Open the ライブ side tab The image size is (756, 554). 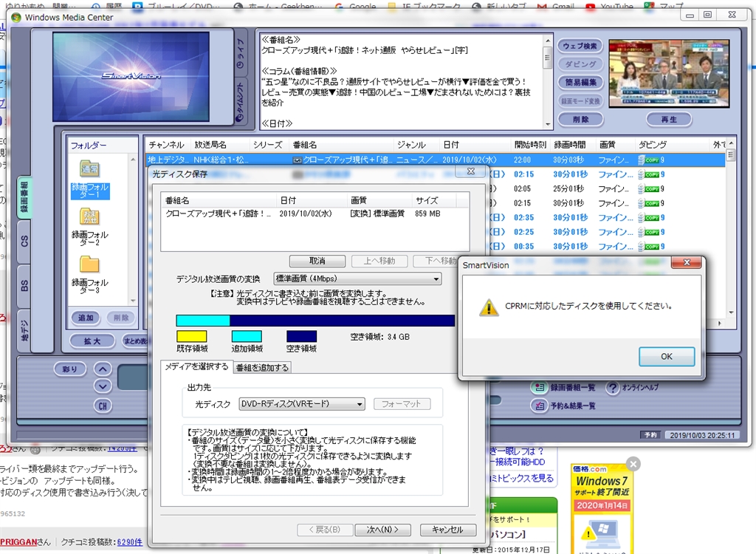(241, 53)
